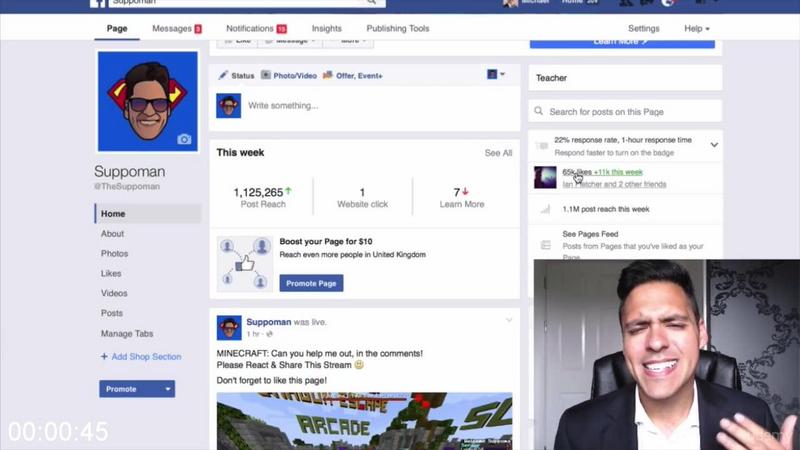Click the Photo/Video icon in composer

266,75
